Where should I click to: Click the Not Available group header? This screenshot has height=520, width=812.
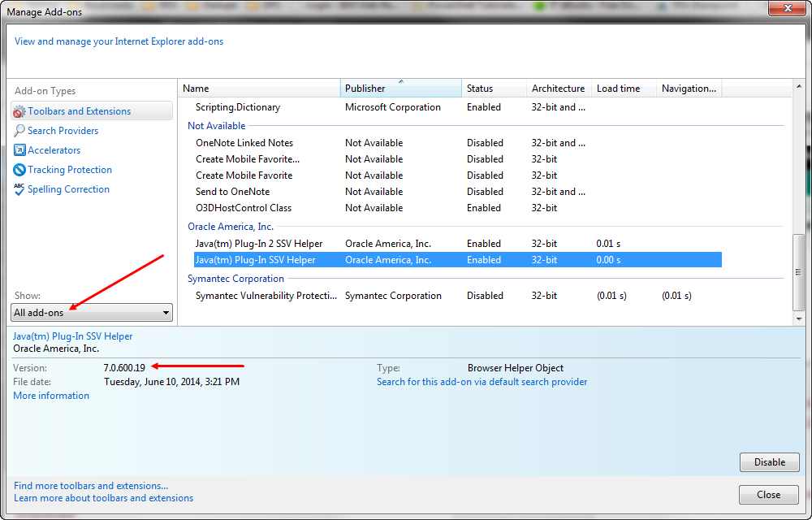pyautogui.click(x=217, y=126)
